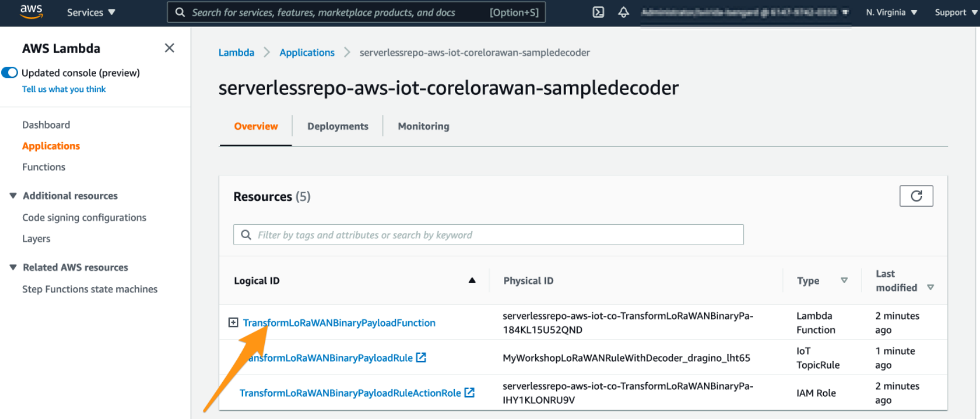This screenshot has width=980, height=419.
Task: Open Step Functions state machines
Action: (x=89, y=289)
